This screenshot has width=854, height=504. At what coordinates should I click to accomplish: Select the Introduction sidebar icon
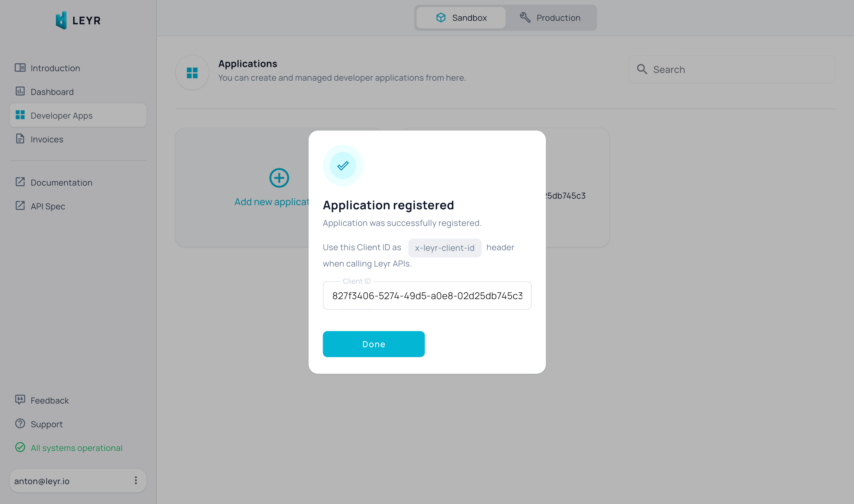pos(20,67)
